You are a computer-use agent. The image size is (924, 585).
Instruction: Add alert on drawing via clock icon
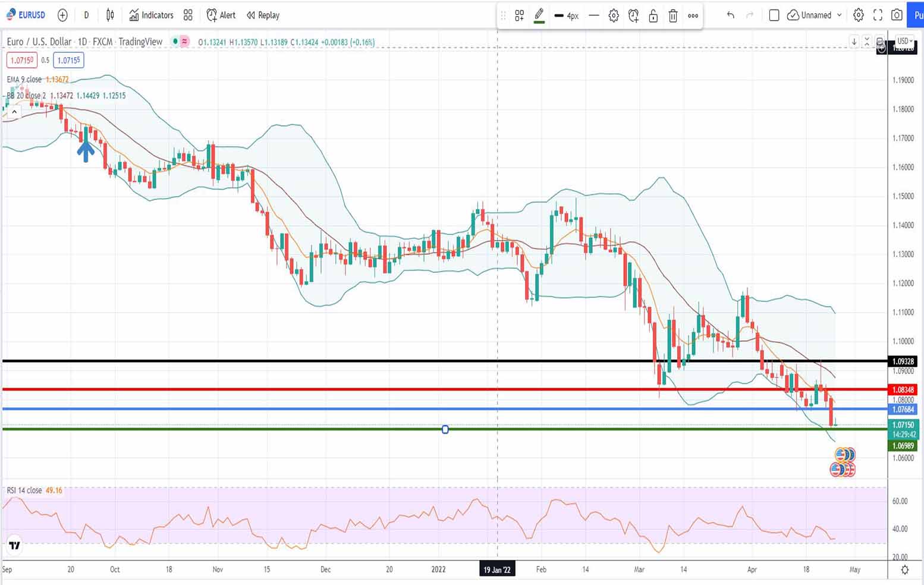pos(633,16)
